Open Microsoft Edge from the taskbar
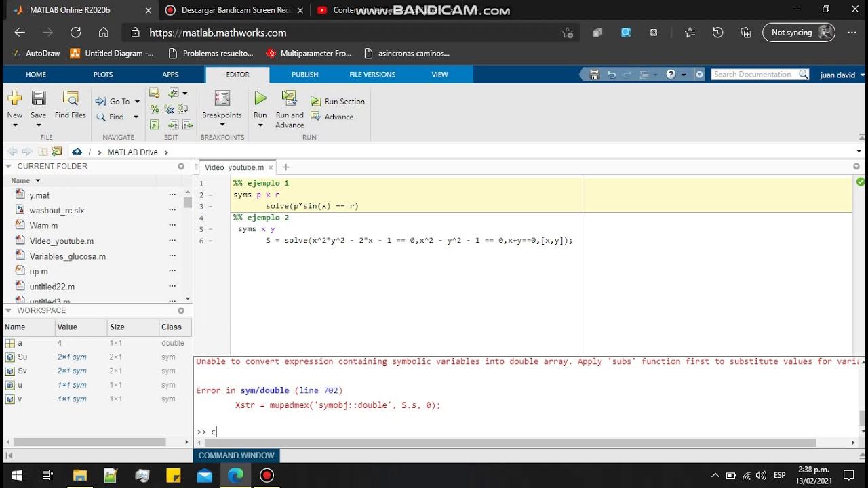Image resolution: width=868 pixels, height=488 pixels. point(235,475)
